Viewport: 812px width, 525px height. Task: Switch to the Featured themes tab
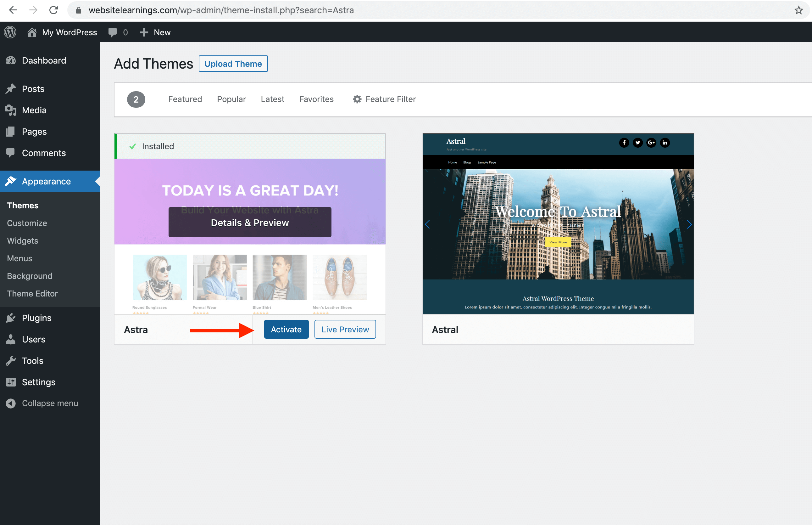coord(185,99)
